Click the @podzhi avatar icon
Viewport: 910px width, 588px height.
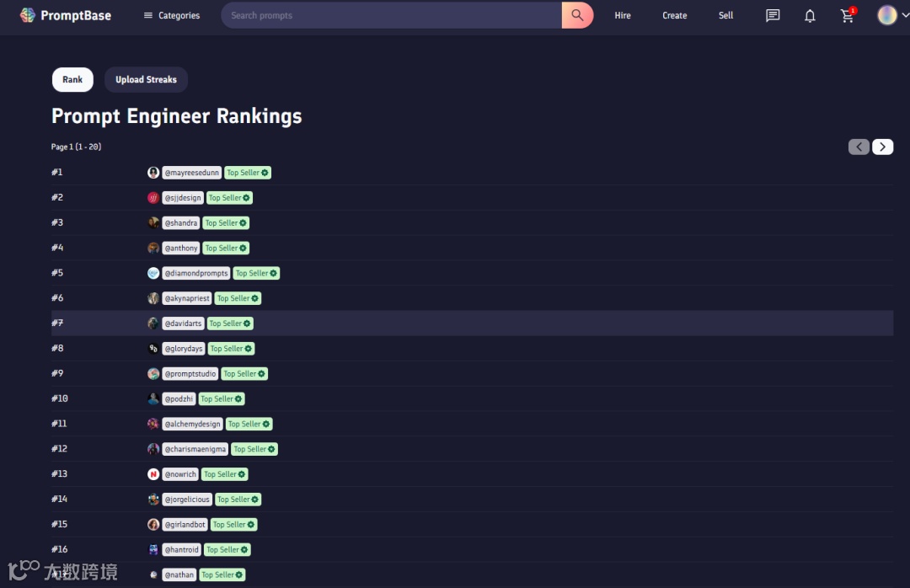click(153, 398)
